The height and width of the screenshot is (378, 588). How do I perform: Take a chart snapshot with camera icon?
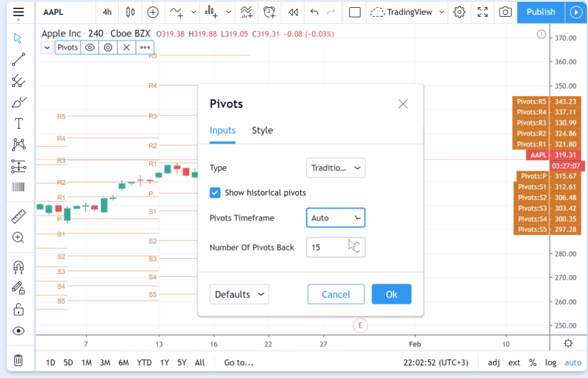pos(505,13)
